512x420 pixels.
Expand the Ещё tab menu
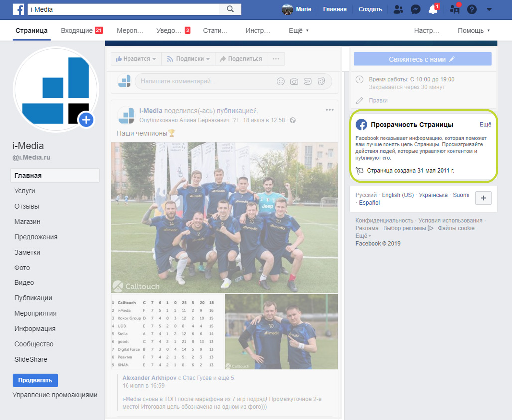click(298, 31)
